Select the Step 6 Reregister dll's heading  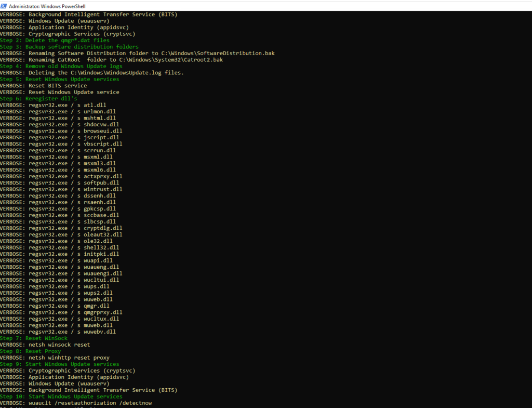(38, 98)
